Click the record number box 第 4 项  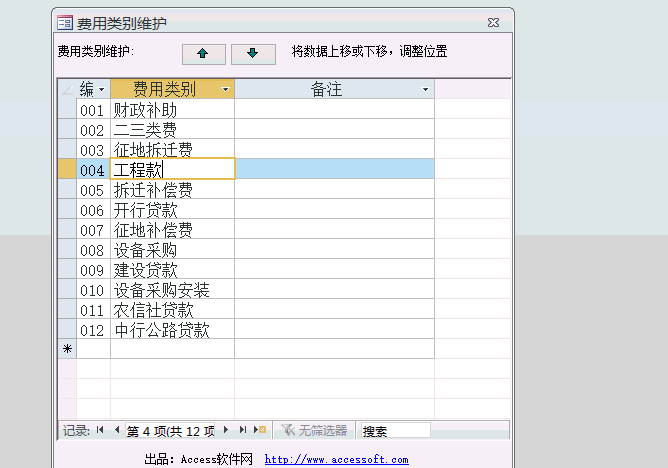(x=170, y=431)
